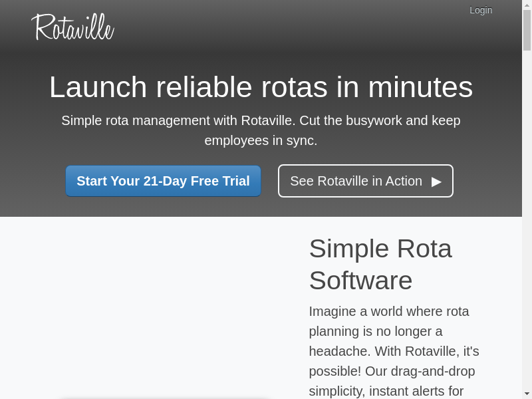The image size is (532, 399).
Task: Click the word 'Software' in the heading
Action: tap(360, 281)
